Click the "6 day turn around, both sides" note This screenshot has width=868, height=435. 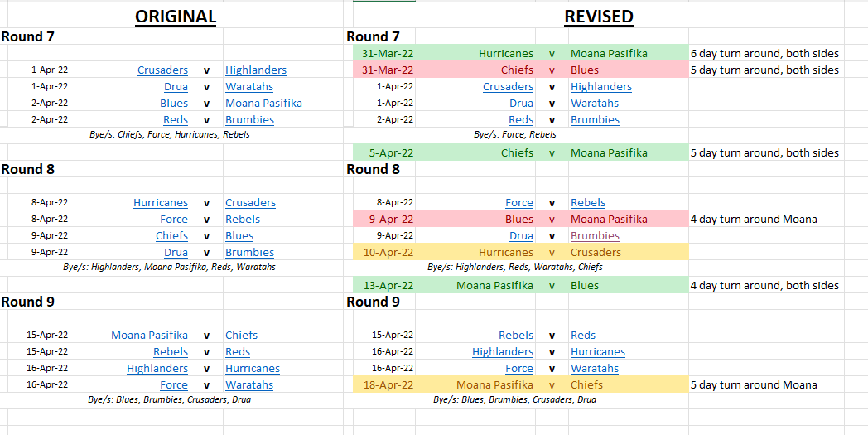point(764,54)
